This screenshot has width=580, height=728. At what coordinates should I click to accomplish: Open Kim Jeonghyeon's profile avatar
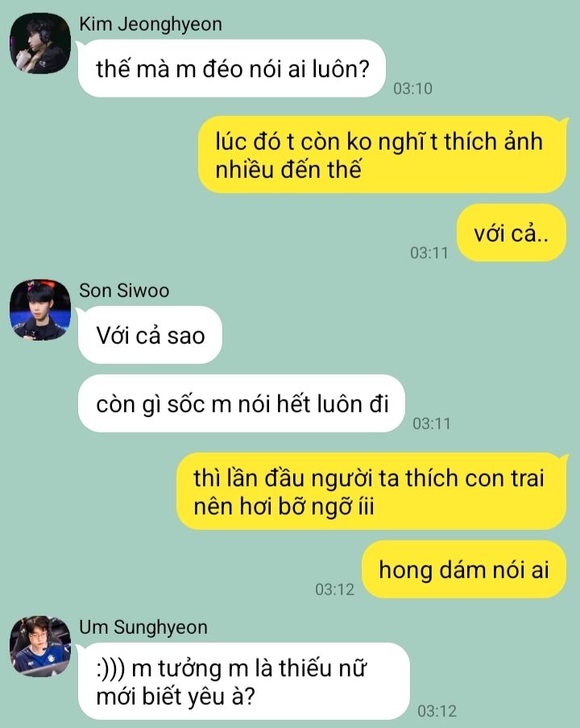coord(40,43)
